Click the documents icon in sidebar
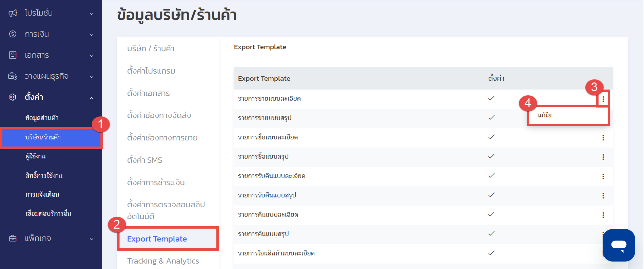 13,55
